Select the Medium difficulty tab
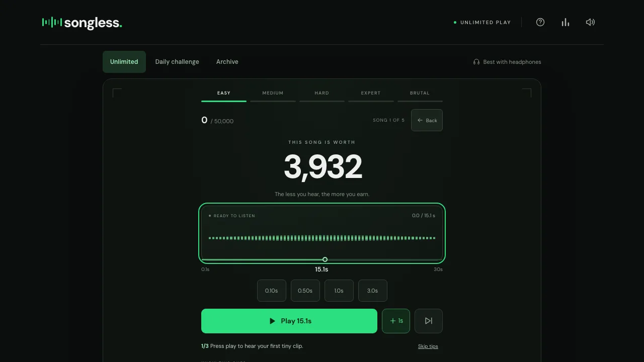644x362 pixels. [273, 94]
